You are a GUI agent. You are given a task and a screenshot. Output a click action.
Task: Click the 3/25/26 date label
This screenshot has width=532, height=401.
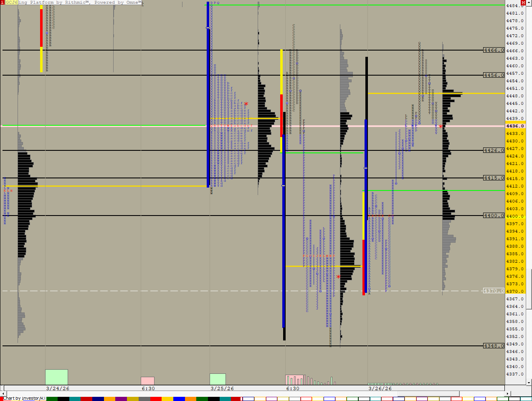[x=222, y=388]
